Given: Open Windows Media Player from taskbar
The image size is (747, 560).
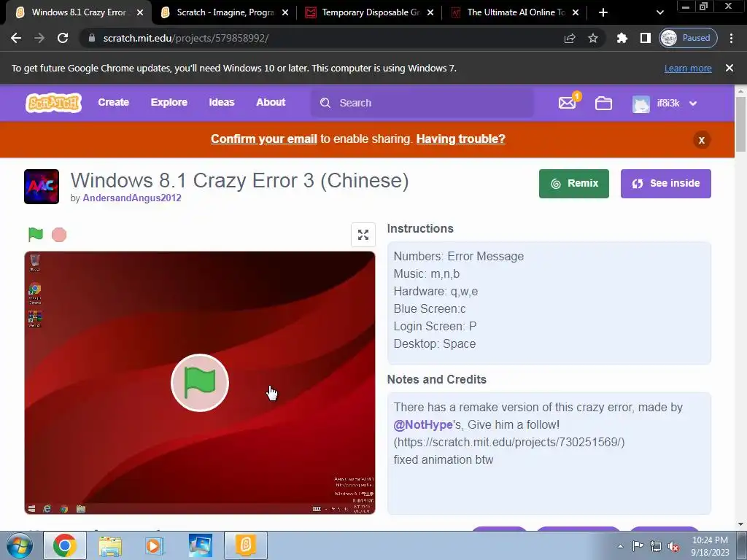Looking at the screenshot, I should tap(155, 545).
